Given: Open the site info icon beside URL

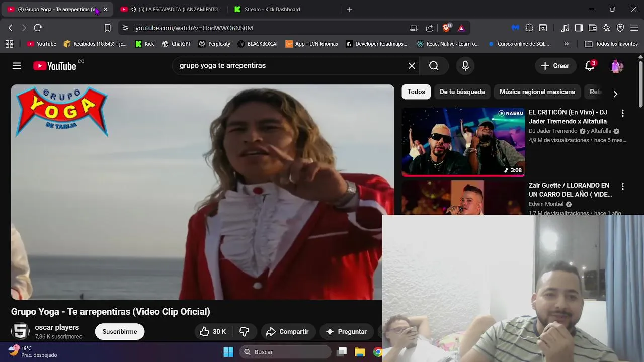Looking at the screenshot, I should point(125,28).
